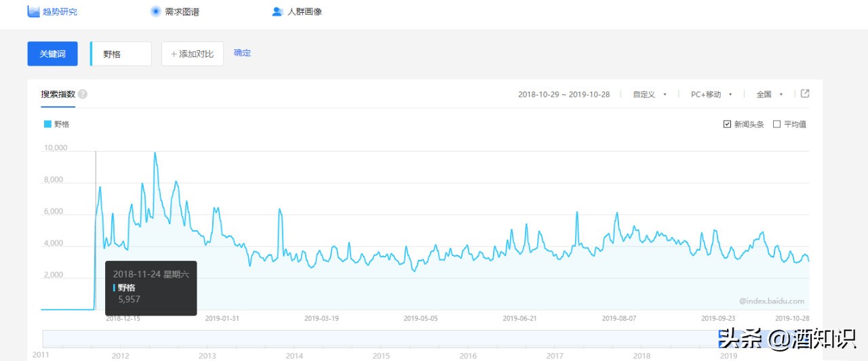The width and height of the screenshot is (868, 361).
Task: Expand the PC+移动 dropdown
Action: point(711,94)
